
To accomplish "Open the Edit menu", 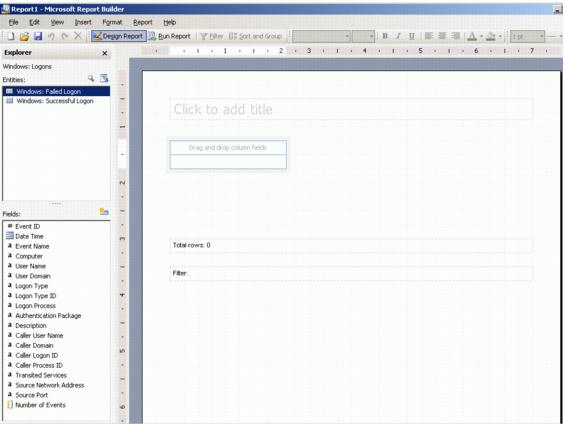I will (34, 22).
